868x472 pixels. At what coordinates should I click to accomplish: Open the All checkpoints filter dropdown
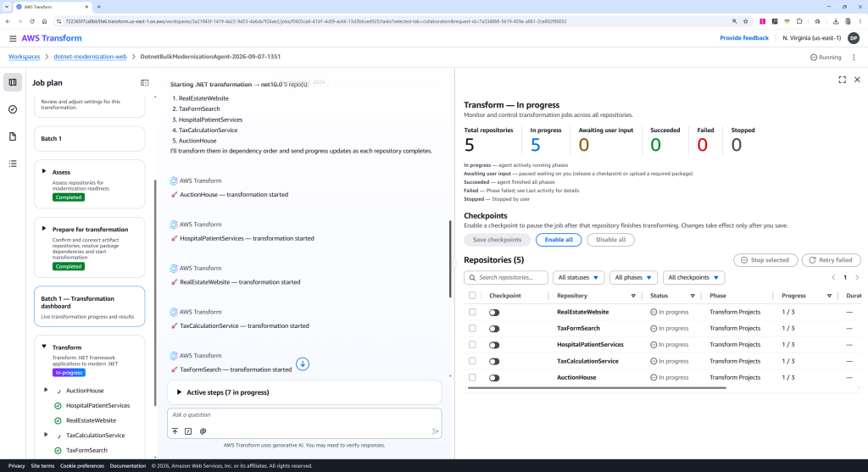click(x=693, y=277)
